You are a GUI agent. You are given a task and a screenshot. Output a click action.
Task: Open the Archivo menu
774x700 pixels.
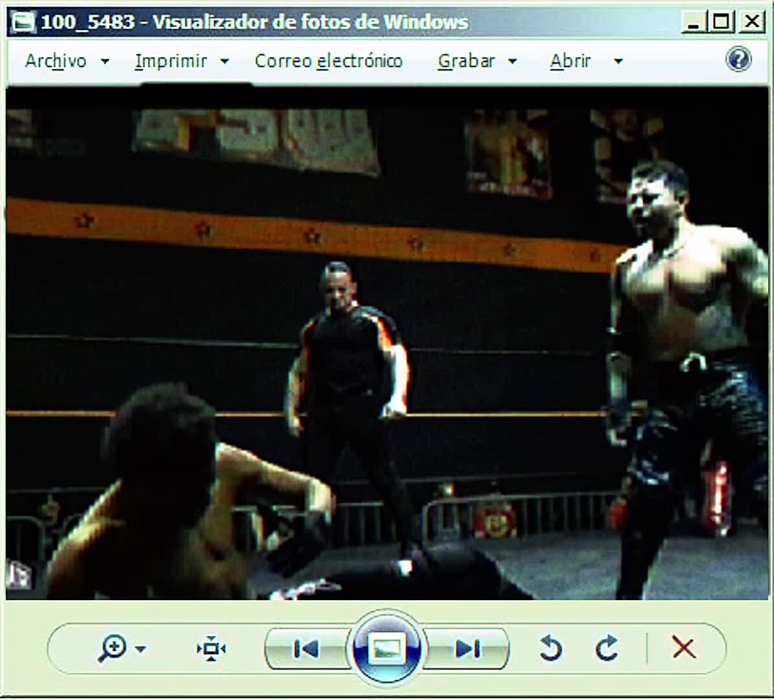pyautogui.click(x=56, y=61)
